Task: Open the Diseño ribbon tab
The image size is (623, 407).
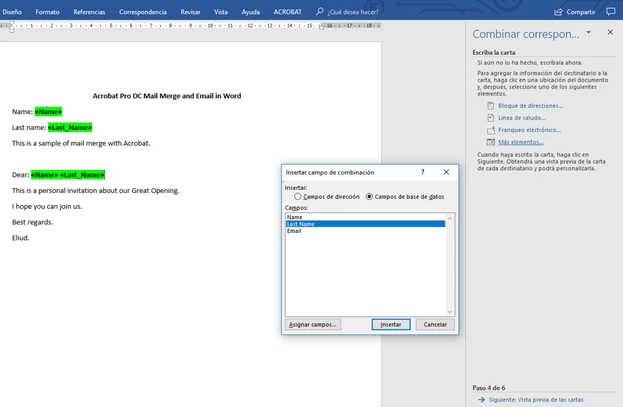Action: [x=12, y=12]
